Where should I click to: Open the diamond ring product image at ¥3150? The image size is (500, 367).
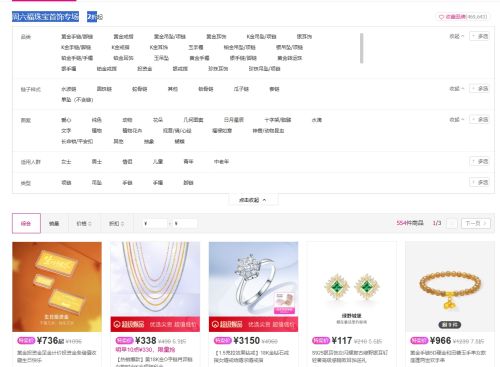[x=253, y=287]
